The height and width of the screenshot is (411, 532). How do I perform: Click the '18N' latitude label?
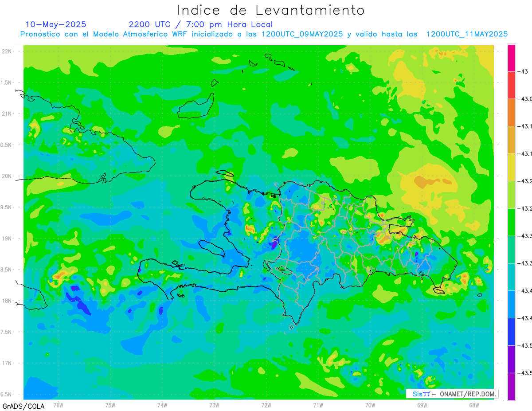[7, 301]
